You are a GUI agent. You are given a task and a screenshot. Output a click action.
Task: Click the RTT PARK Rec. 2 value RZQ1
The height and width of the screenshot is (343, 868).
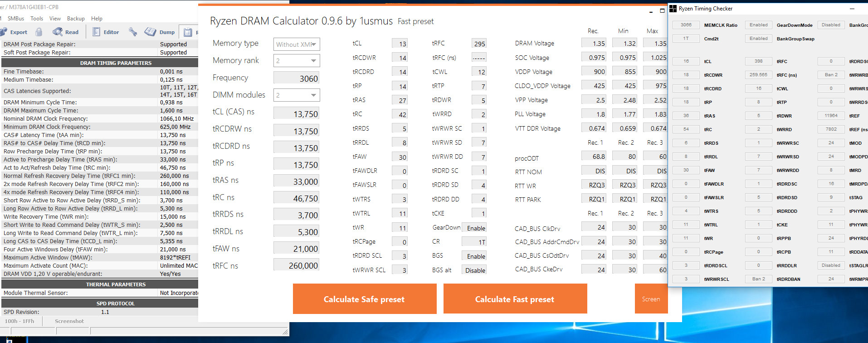624,199
